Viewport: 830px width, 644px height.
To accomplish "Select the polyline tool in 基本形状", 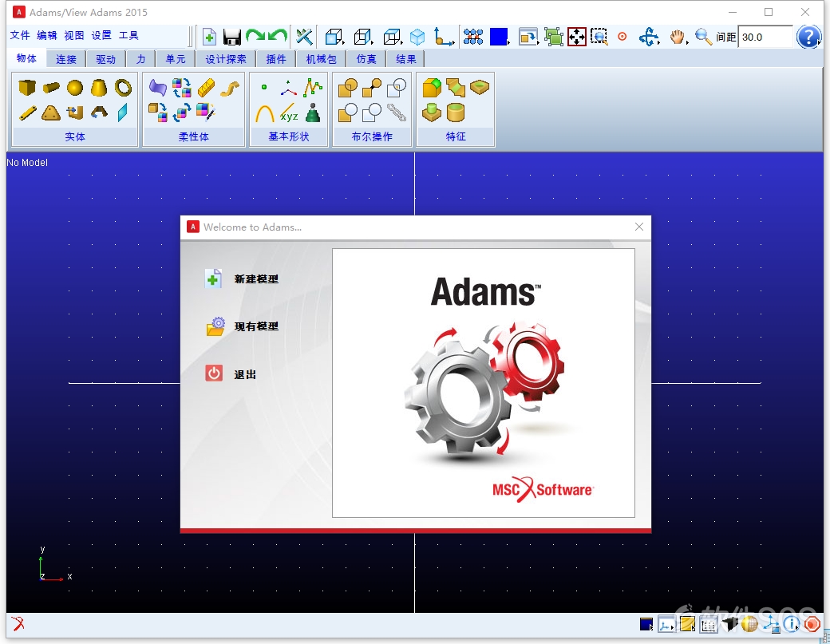I will (x=313, y=87).
